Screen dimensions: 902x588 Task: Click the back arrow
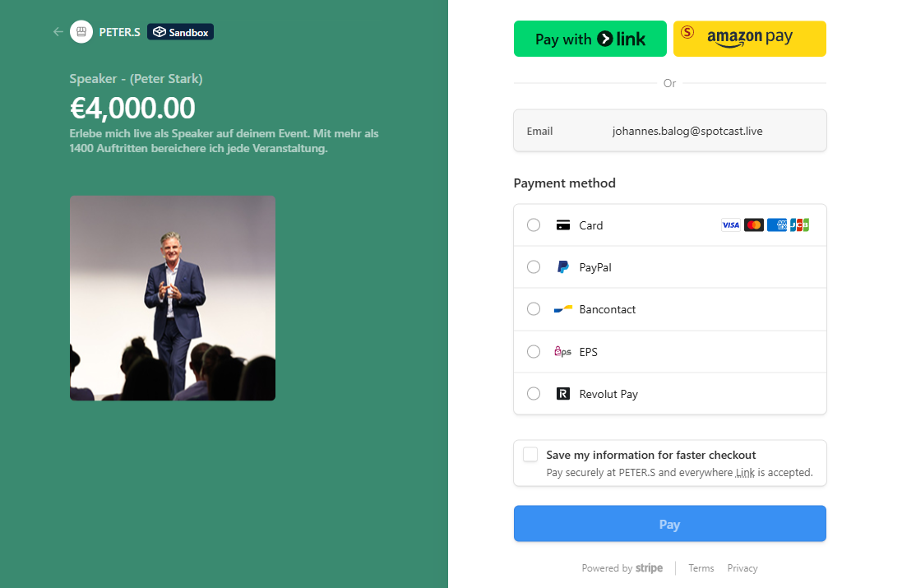pos(58,31)
